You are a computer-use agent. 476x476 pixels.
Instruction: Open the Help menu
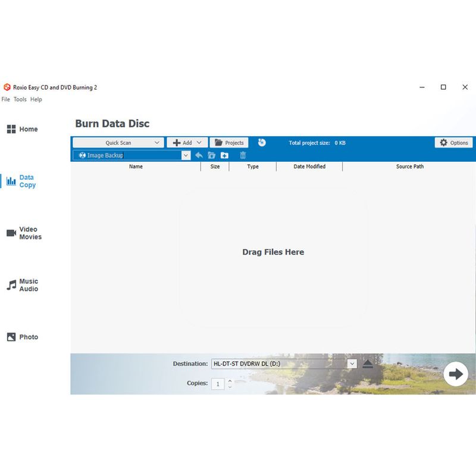(36, 99)
